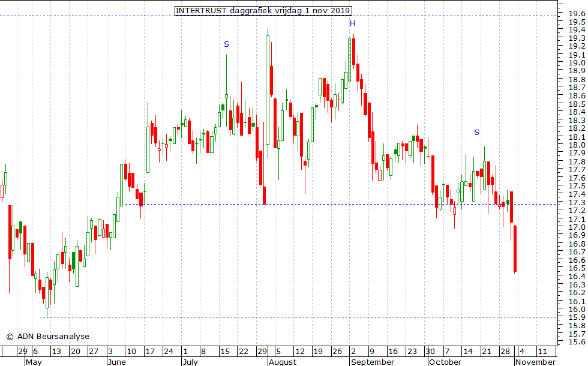Image resolution: width=588 pixels, height=366 pixels.
Task: Click date label 4 in November
Action: [521, 352]
